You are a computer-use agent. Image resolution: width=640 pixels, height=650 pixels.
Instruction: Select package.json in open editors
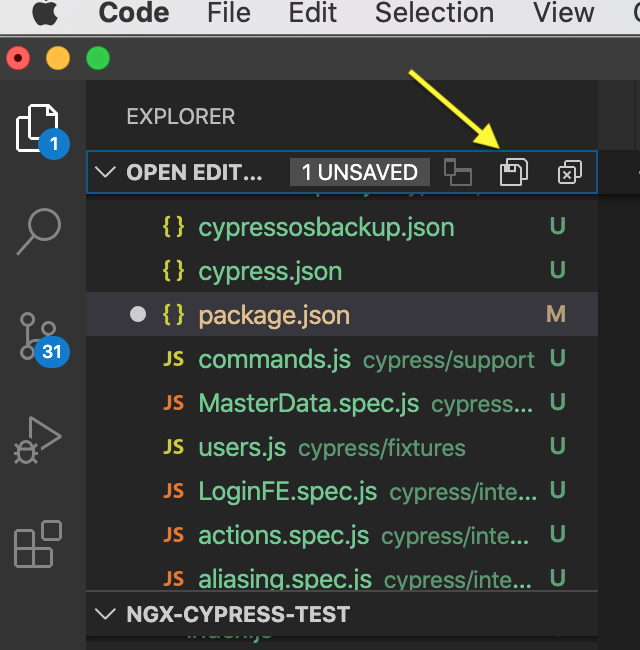pyautogui.click(x=274, y=315)
